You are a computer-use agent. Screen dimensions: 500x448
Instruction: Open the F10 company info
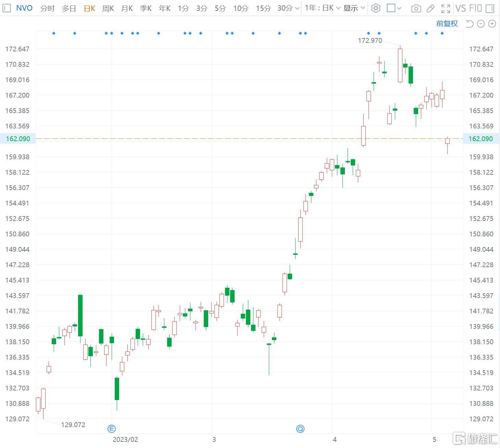pyautogui.click(x=476, y=8)
